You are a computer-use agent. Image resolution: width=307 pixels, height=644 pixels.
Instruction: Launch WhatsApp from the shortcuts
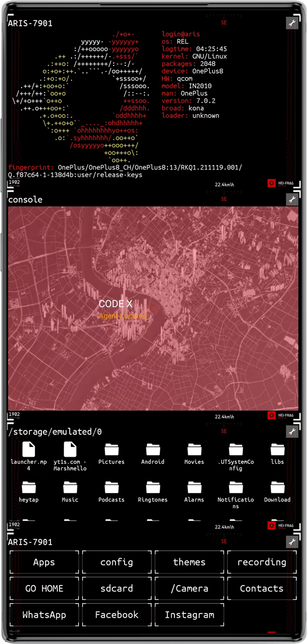(x=45, y=614)
